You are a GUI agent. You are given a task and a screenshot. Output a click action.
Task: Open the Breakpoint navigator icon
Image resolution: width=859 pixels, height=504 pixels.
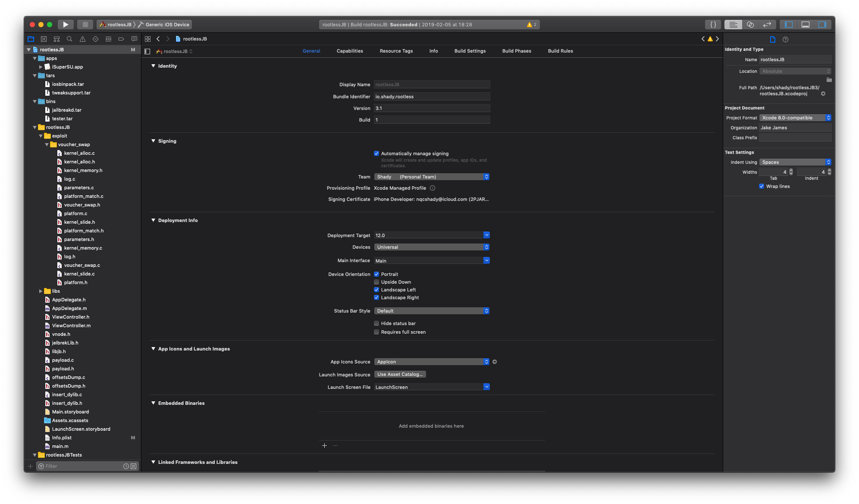pos(121,39)
